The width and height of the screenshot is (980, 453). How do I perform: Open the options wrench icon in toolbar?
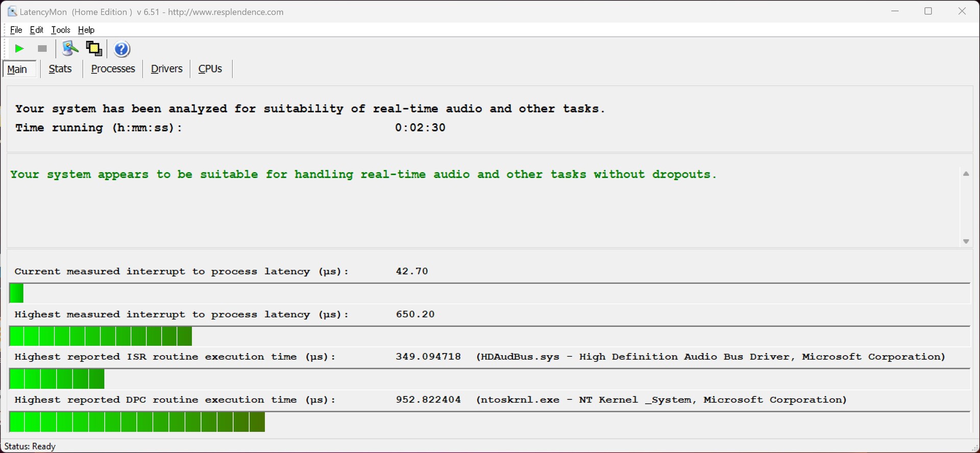click(x=70, y=49)
